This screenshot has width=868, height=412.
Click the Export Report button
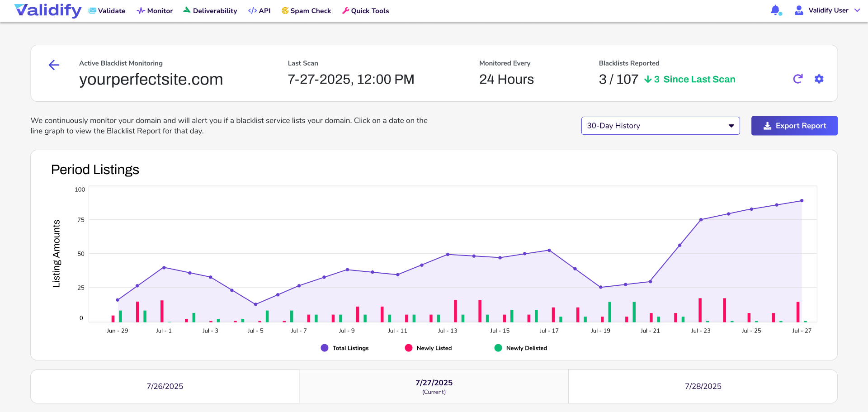tap(794, 126)
